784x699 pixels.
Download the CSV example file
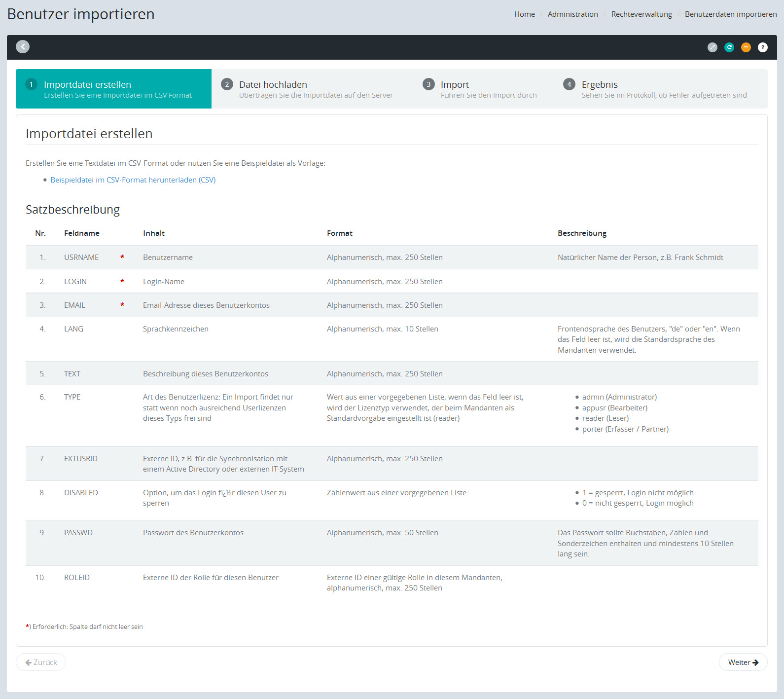tap(133, 180)
